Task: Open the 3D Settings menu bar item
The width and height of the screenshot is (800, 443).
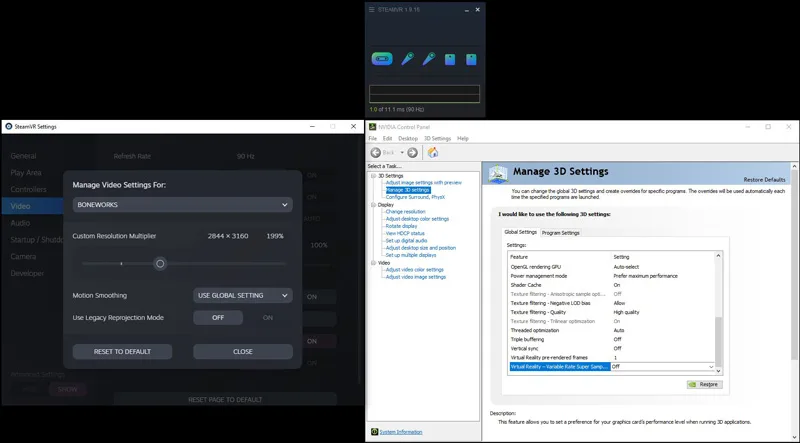Action: pos(438,138)
